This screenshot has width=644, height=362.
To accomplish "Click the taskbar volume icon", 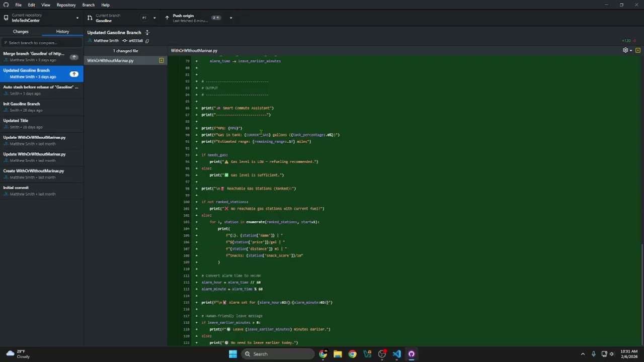I will point(612,354).
